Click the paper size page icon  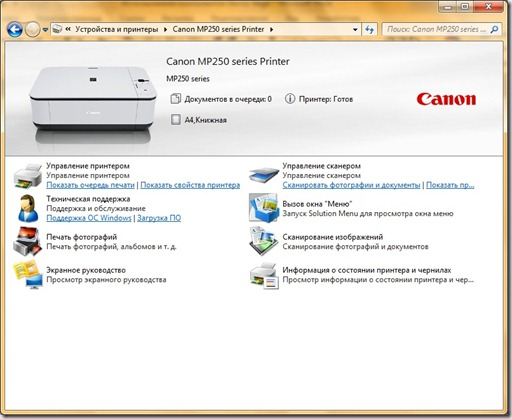(x=175, y=120)
